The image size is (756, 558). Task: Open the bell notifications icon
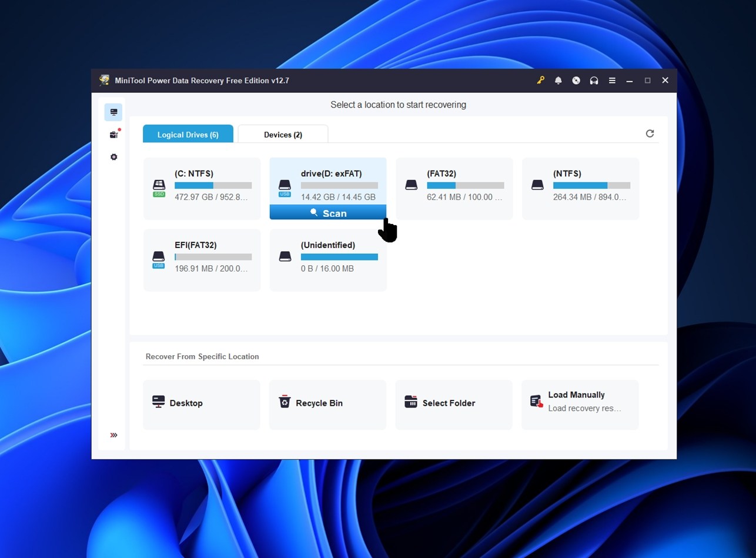coord(558,81)
